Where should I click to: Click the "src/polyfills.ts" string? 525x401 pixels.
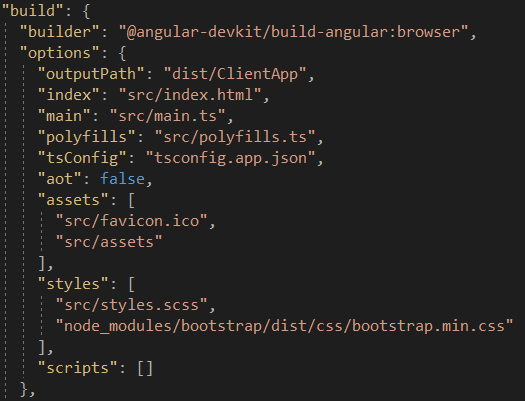click(x=235, y=137)
